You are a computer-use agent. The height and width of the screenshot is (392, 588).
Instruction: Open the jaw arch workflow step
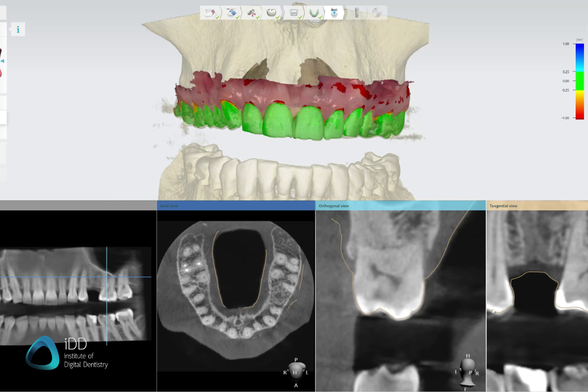(314, 12)
